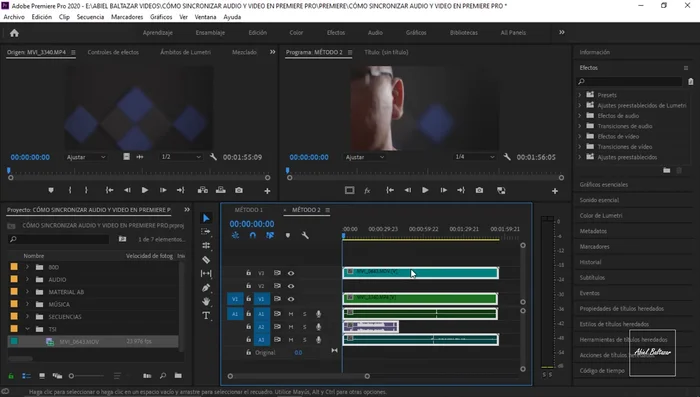The height and width of the screenshot is (397, 700).
Task: Mute audio track A1
Action: point(291,314)
